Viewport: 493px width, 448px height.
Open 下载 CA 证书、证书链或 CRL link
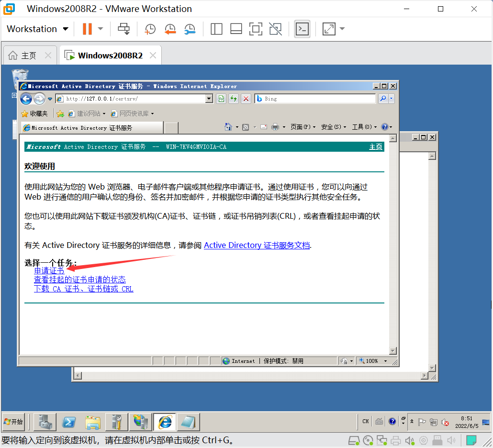click(x=84, y=289)
